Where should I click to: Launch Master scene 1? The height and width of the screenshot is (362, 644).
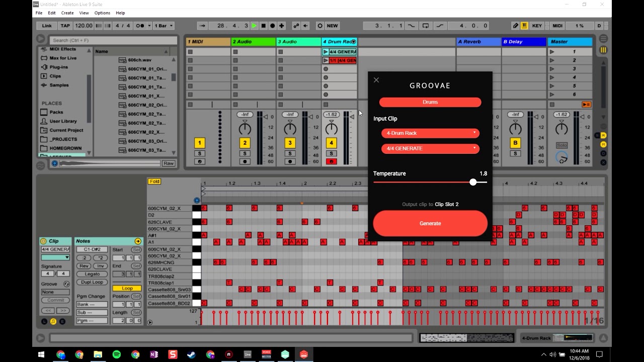coord(552,52)
